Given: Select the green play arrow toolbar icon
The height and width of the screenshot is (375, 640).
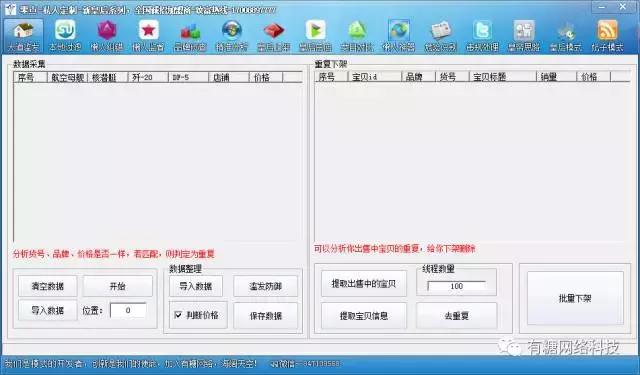Looking at the screenshot, I should point(316,37).
